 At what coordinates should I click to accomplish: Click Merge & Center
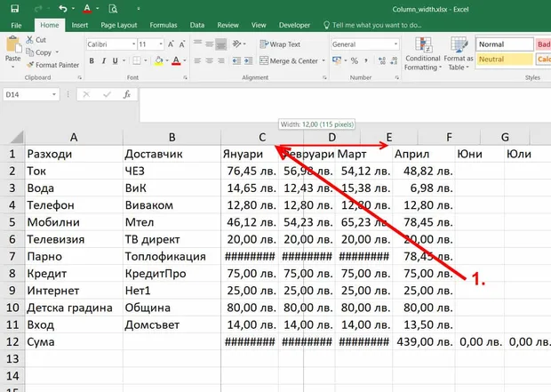coord(289,60)
